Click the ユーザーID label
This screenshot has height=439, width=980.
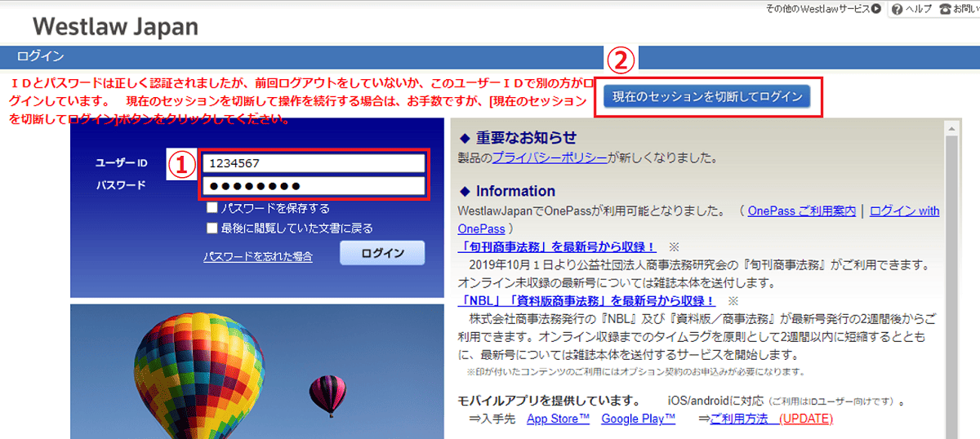coord(120,163)
